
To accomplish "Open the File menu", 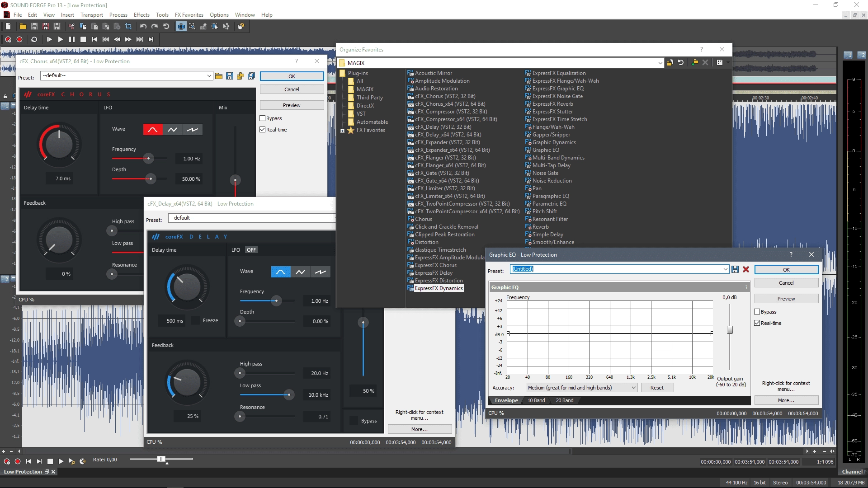I will 18,15.
